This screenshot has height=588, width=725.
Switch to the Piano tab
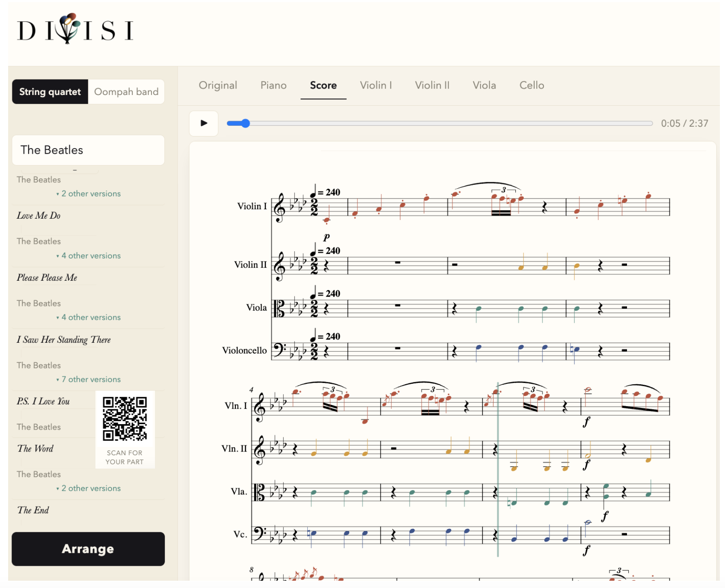tap(273, 85)
